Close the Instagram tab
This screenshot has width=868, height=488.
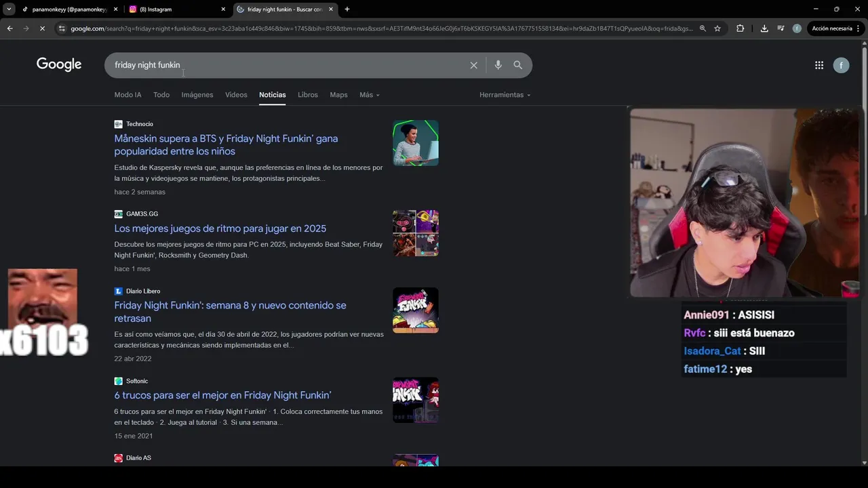pos(223,9)
